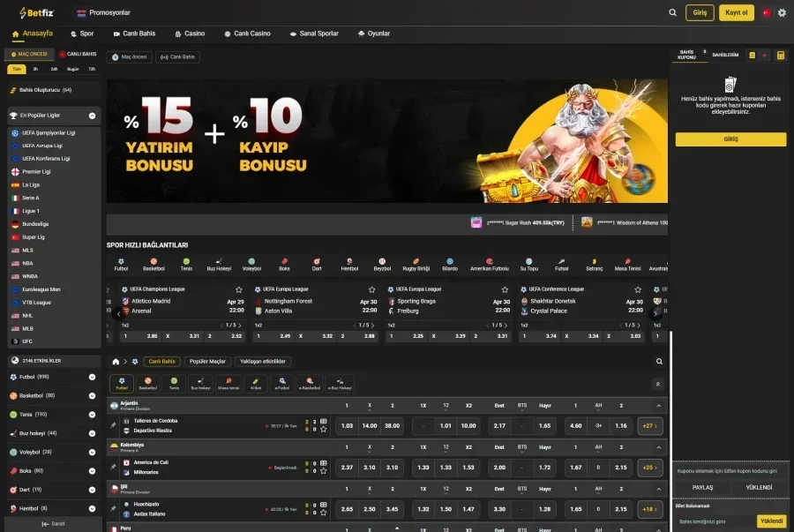Click the yellow Giriş button in bet slip
The height and width of the screenshot is (532, 794).
point(730,139)
